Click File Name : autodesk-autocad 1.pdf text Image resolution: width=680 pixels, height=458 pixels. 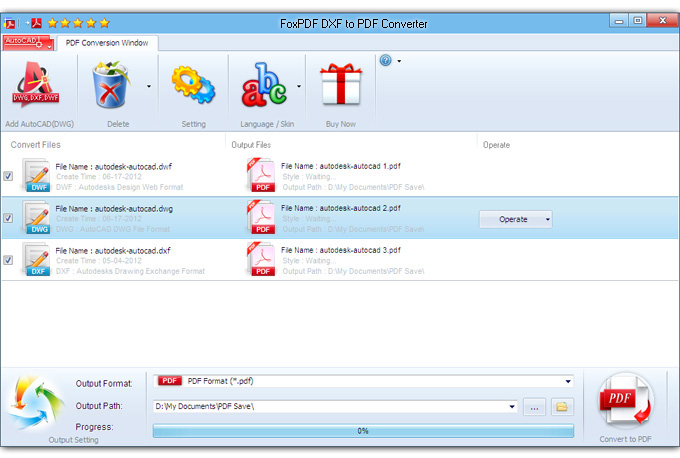click(341, 166)
